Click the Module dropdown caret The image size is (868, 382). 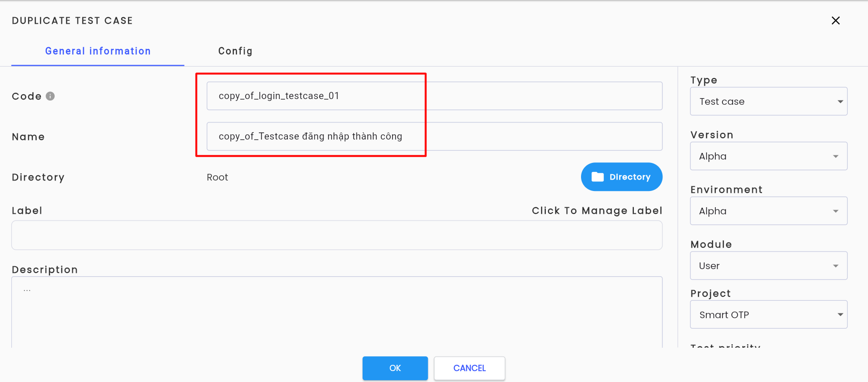(836, 266)
